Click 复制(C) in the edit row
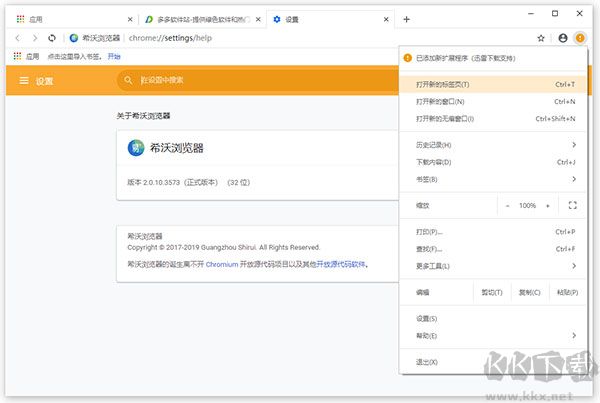 click(x=530, y=292)
